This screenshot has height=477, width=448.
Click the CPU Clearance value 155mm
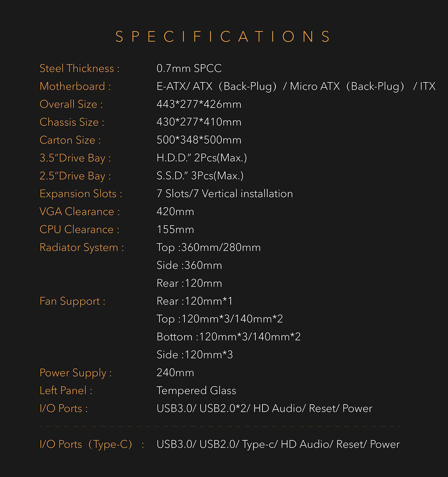click(175, 230)
